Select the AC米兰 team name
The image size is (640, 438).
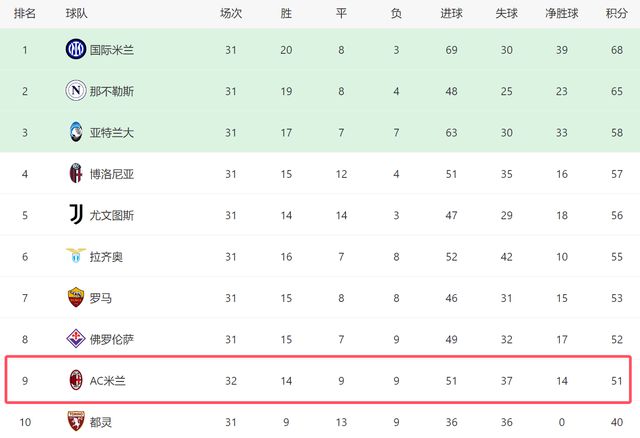(x=108, y=380)
